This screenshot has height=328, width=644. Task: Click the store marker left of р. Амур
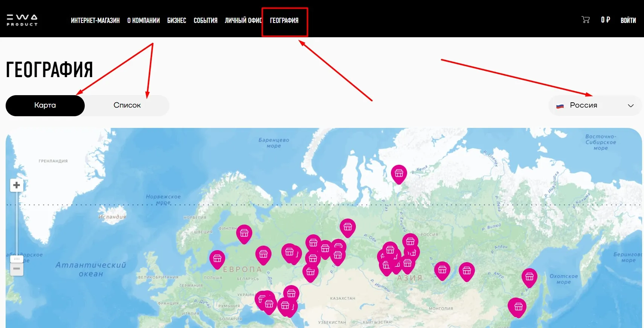pos(467,271)
